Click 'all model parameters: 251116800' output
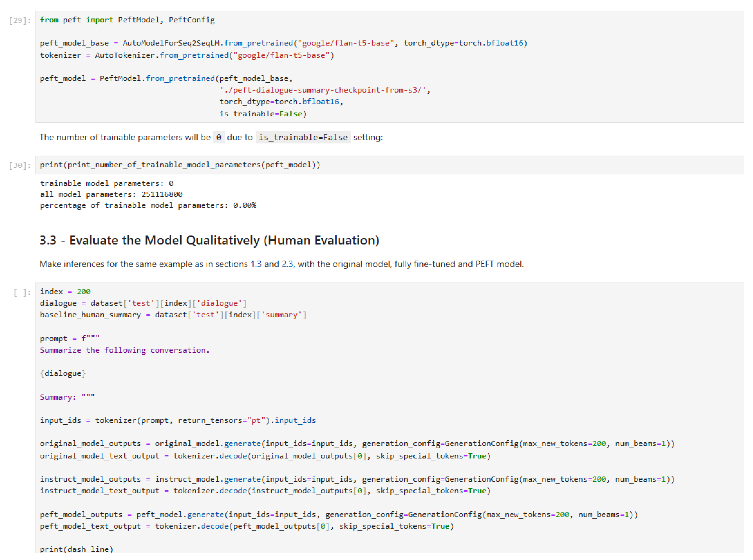 pyautogui.click(x=111, y=194)
